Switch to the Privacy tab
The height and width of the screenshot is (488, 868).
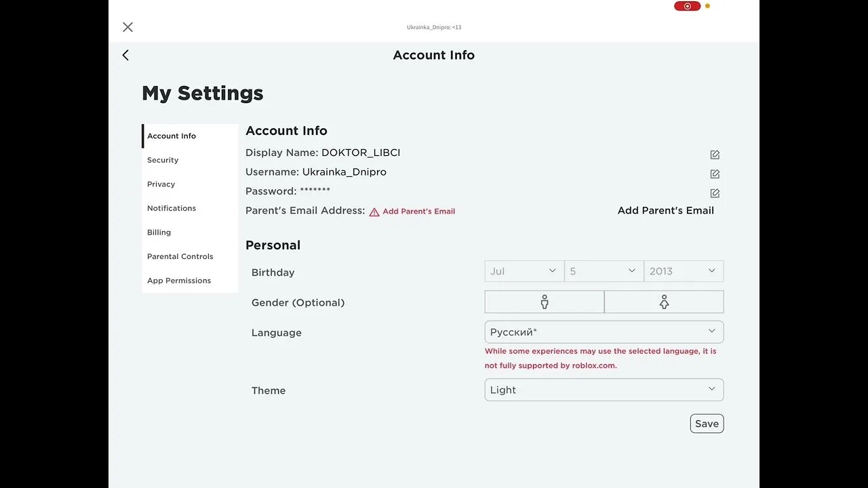[161, 184]
